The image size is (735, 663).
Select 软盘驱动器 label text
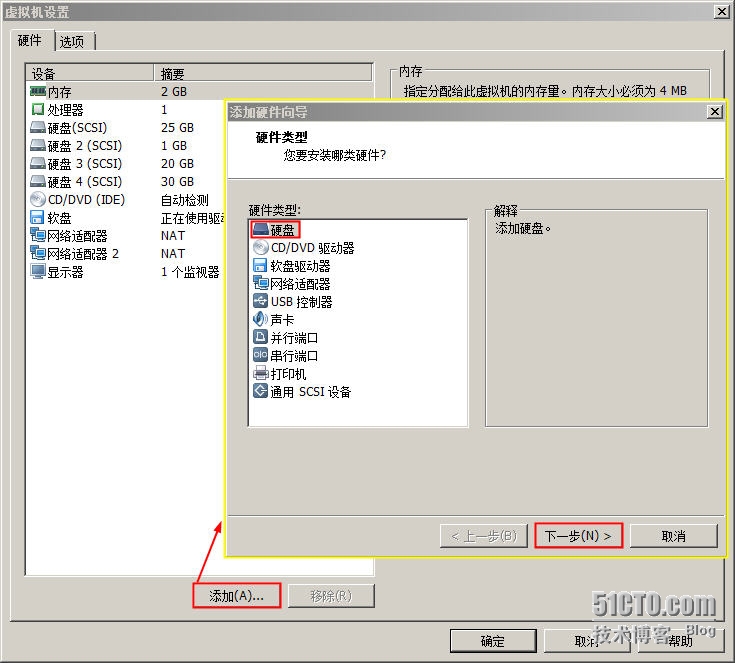coord(300,266)
